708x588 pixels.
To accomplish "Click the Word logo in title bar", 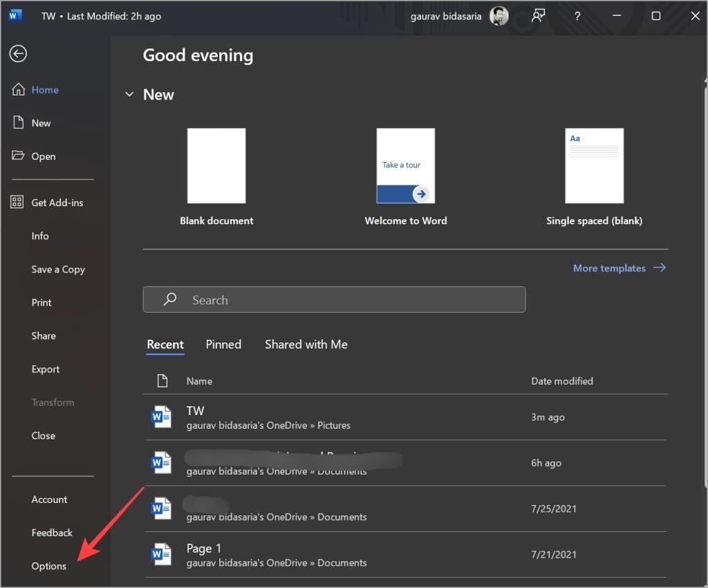I will [15, 16].
